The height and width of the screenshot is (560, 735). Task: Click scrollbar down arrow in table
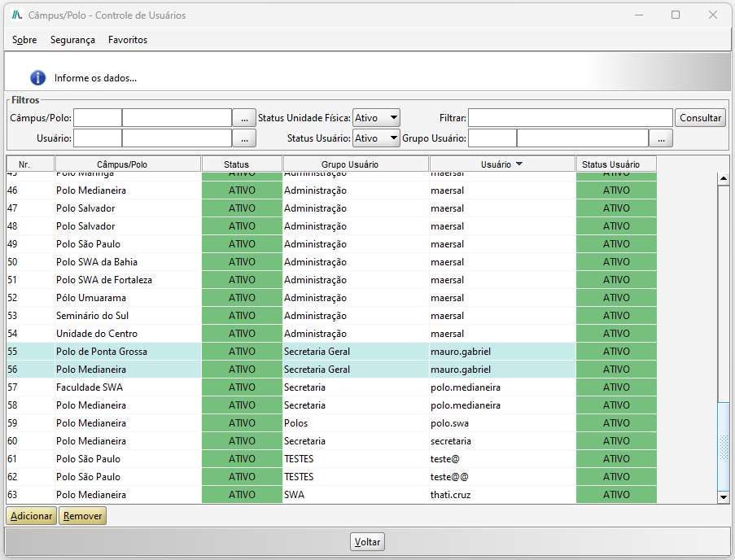point(724,497)
